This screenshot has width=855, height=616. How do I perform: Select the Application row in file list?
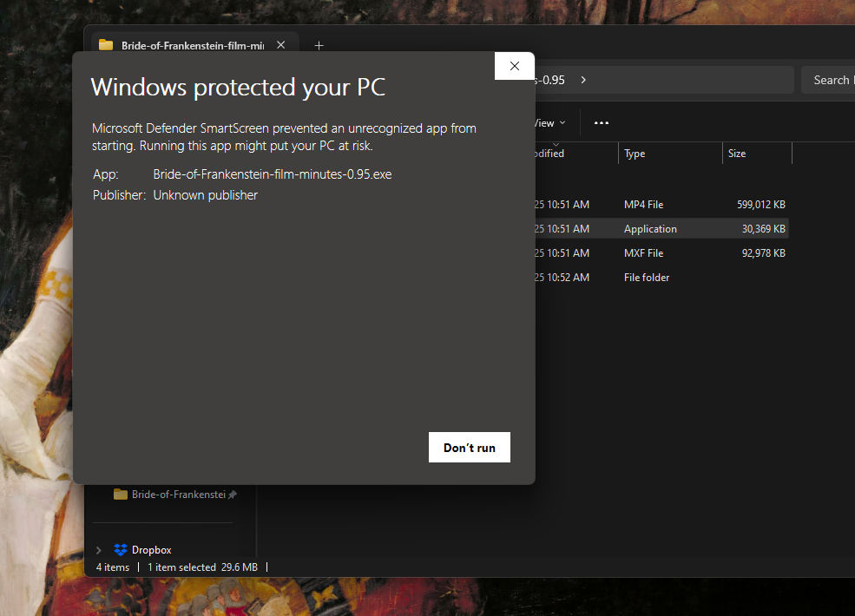661,229
